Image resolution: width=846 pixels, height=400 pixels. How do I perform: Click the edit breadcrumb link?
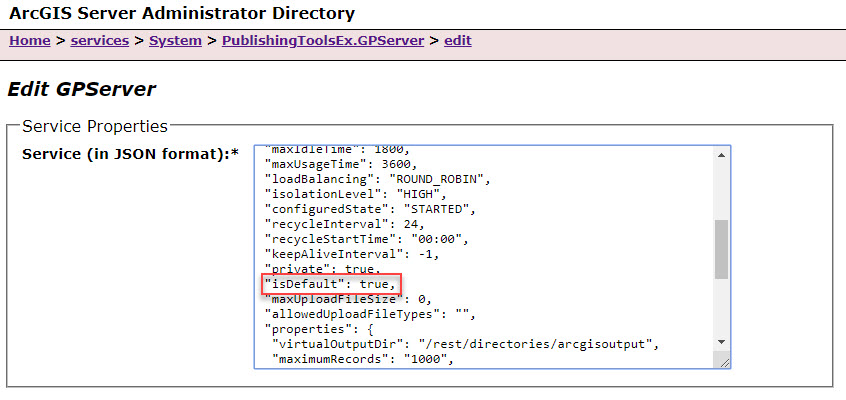tap(458, 40)
